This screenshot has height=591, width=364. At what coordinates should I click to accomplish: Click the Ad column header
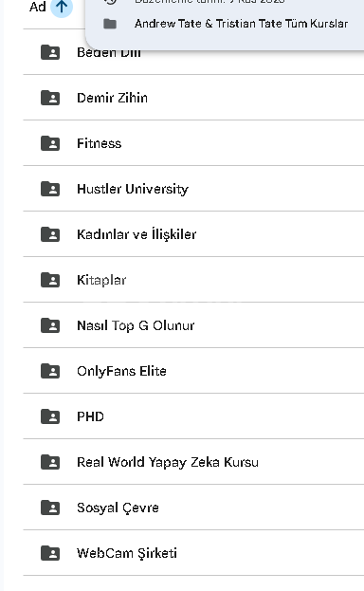tap(38, 7)
